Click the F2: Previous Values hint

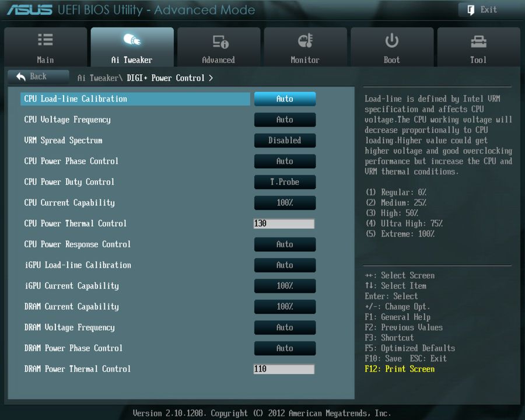pos(404,327)
